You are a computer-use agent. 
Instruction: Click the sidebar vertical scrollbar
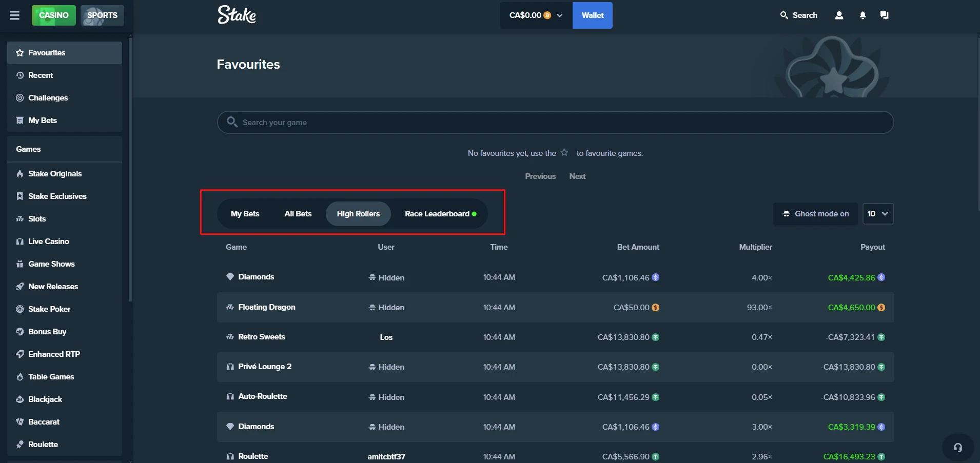[x=130, y=169]
